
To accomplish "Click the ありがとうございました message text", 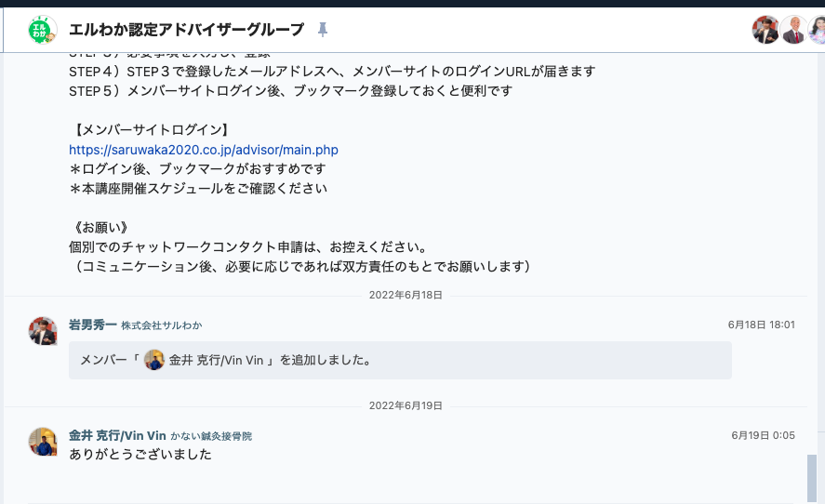I will (x=140, y=455).
